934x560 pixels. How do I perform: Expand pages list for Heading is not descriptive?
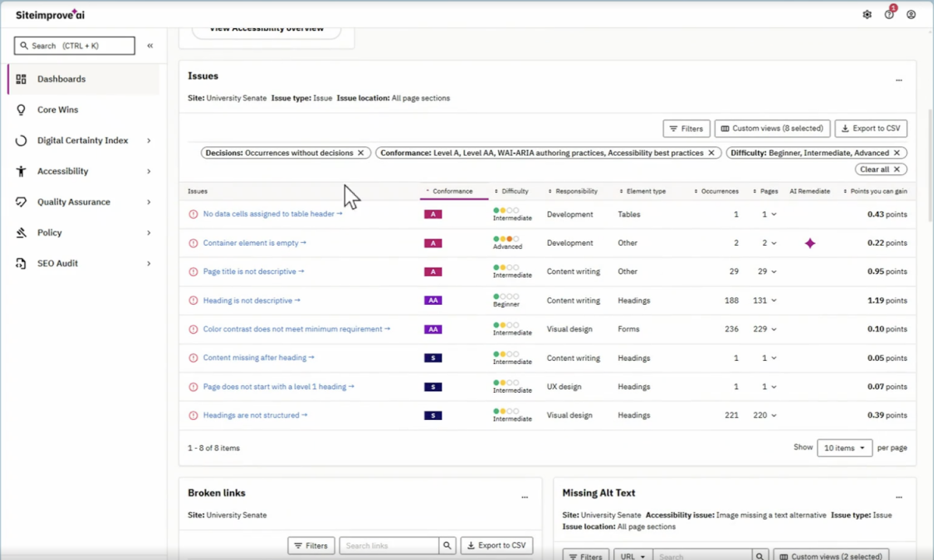point(774,301)
